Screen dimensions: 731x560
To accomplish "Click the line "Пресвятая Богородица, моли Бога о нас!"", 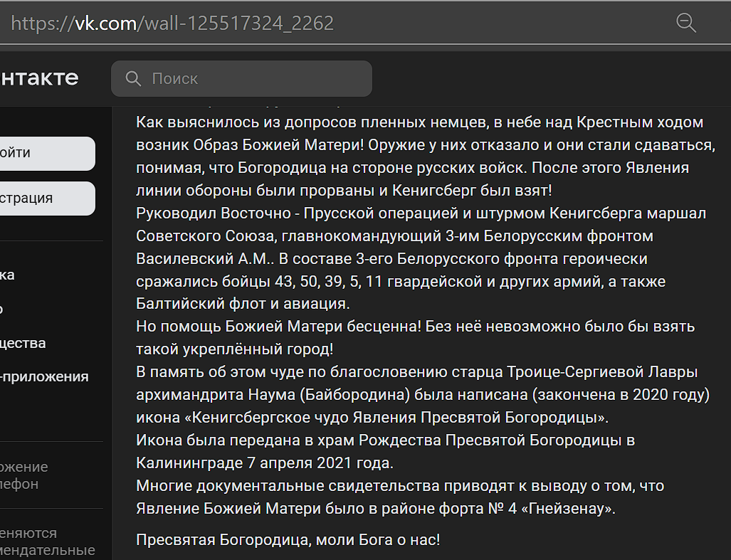I will click(x=288, y=539).
